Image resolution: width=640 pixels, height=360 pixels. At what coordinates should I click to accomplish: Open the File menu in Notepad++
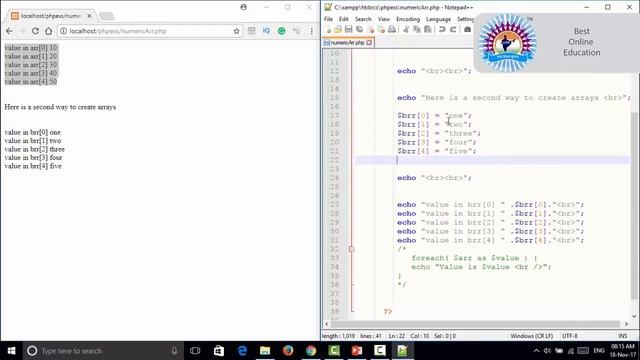(x=328, y=19)
